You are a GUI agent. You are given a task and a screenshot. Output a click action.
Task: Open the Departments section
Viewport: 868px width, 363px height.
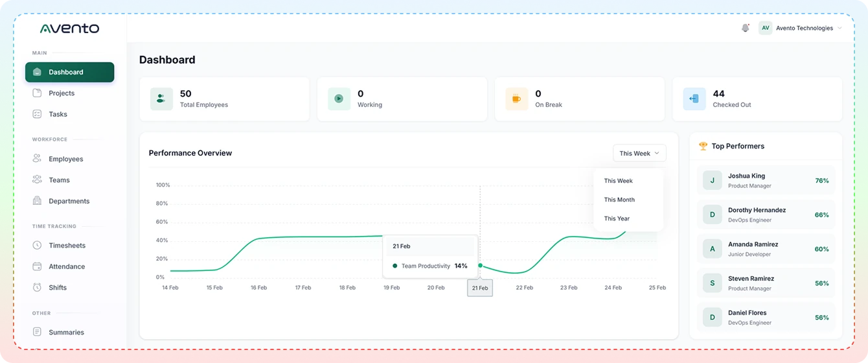tap(69, 201)
